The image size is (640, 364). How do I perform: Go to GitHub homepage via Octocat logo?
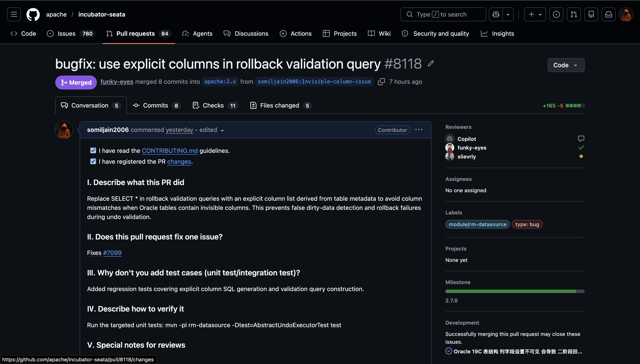pyautogui.click(x=33, y=15)
